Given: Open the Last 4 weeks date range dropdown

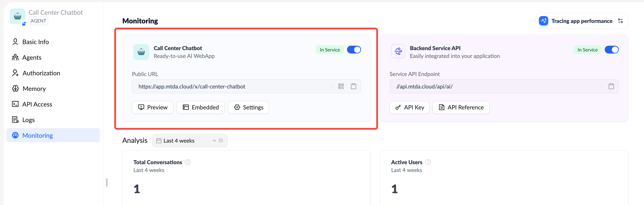Looking at the screenshot, I should click(x=189, y=140).
